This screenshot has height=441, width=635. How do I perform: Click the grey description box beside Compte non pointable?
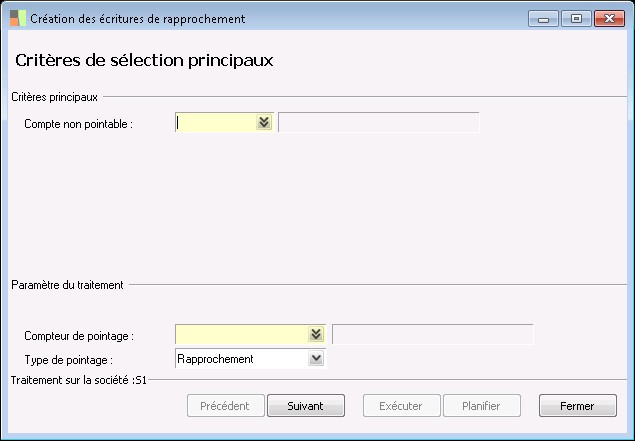(x=379, y=123)
